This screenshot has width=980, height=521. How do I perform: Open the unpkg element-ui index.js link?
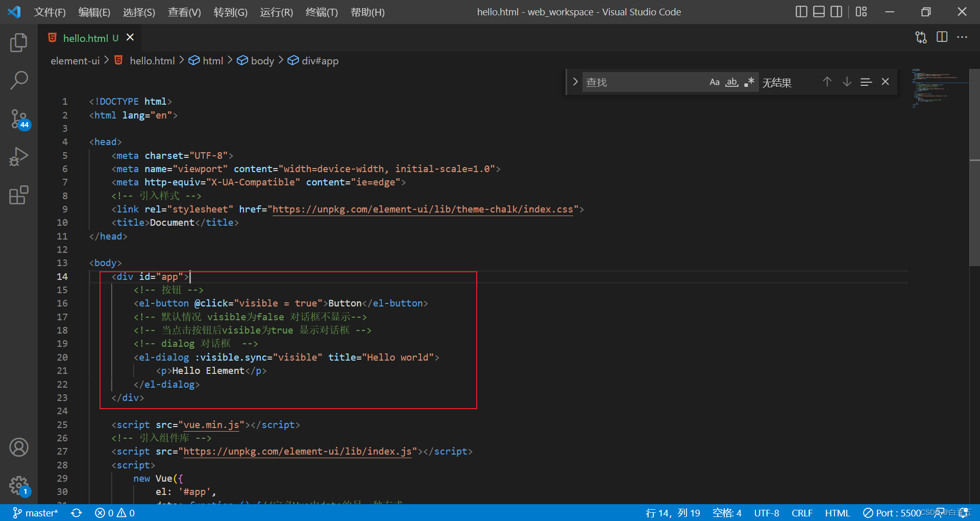coord(298,452)
